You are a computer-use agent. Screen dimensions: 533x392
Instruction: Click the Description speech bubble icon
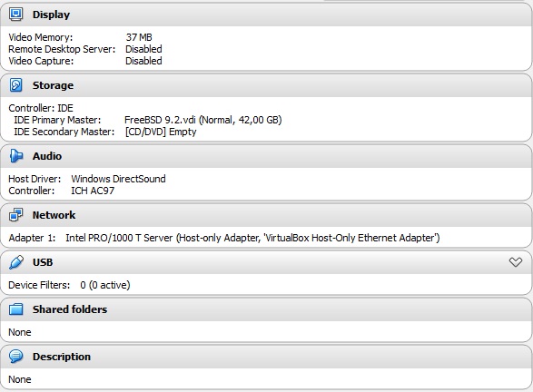coord(16,357)
